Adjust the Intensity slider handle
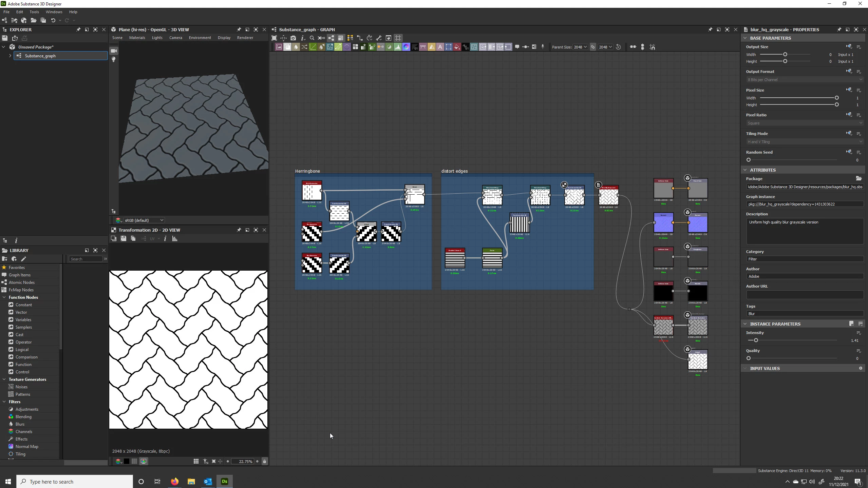The image size is (868, 488). coord(756,340)
